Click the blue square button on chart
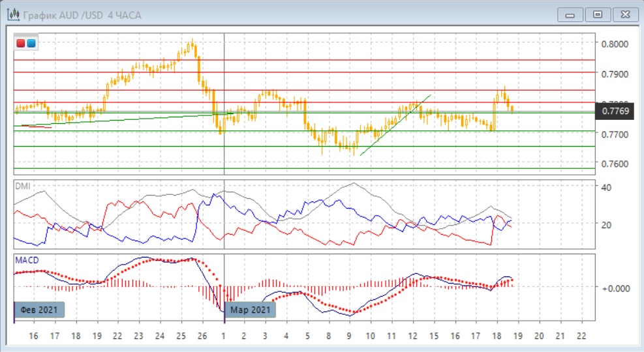The width and height of the screenshot is (644, 352). (x=31, y=44)
